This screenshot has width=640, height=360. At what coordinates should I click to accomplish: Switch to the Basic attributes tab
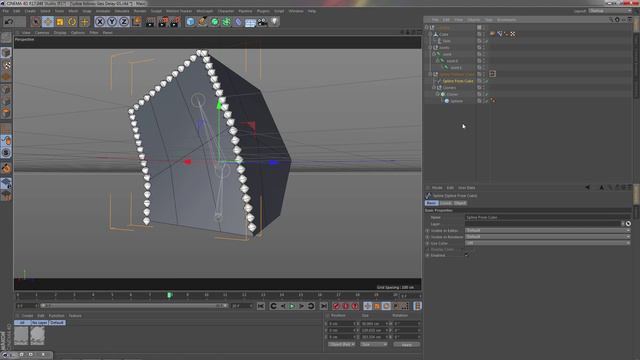(x=431, y=203)
